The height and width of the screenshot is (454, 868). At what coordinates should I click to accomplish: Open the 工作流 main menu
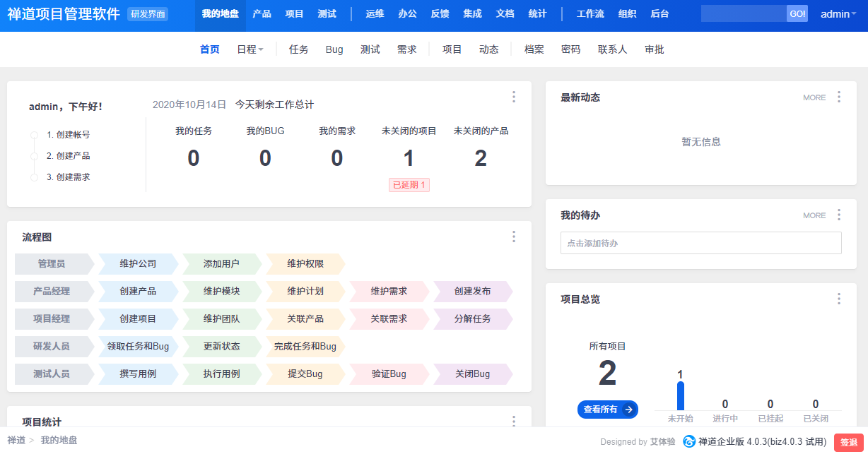[x=591, y=13]
